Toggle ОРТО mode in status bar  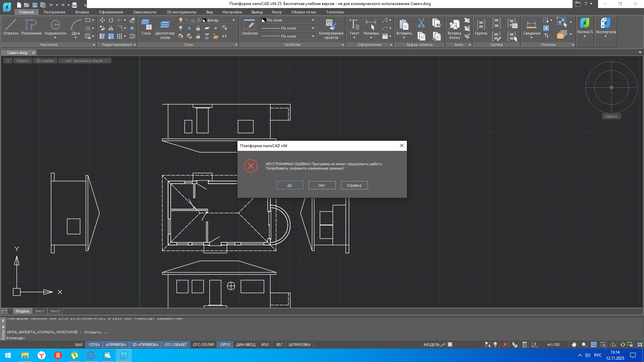click(x=225, y=345)
